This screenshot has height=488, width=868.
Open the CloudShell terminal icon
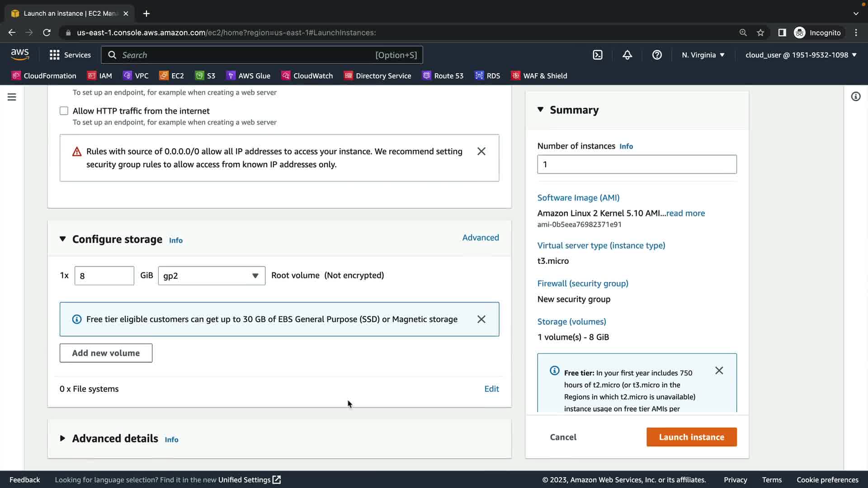pyautogui.click(x=598, y=55)
